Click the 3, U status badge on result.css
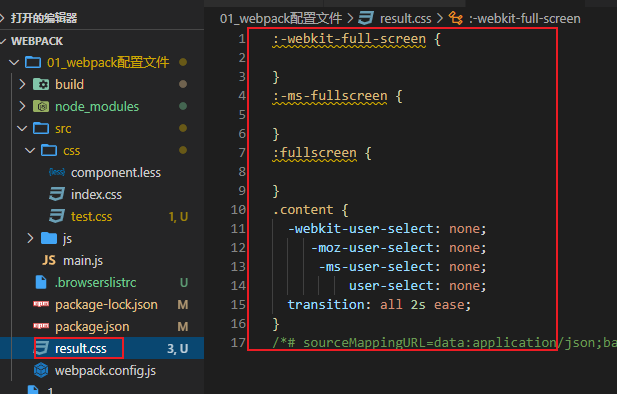 click(x=177, y=348)
